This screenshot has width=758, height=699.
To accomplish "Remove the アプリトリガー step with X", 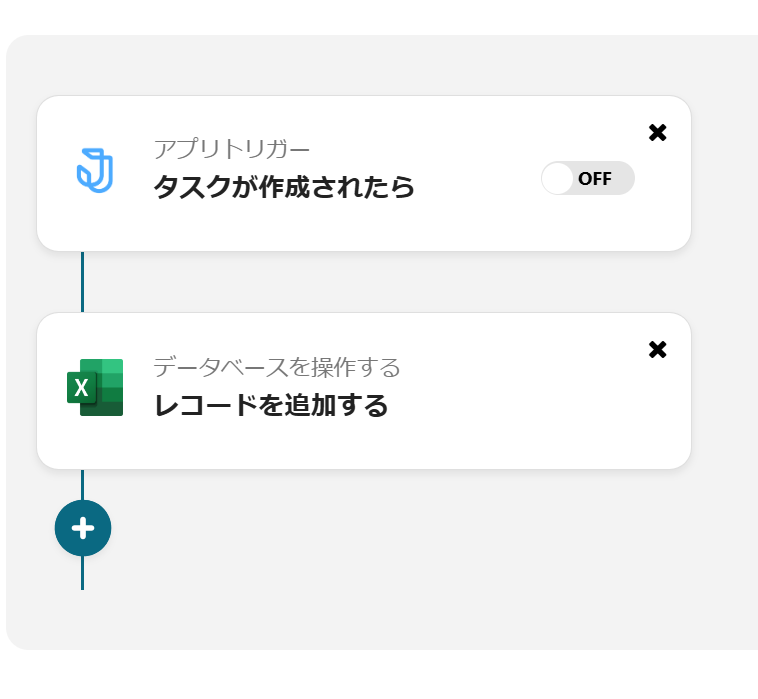I will tap(657, 133).
